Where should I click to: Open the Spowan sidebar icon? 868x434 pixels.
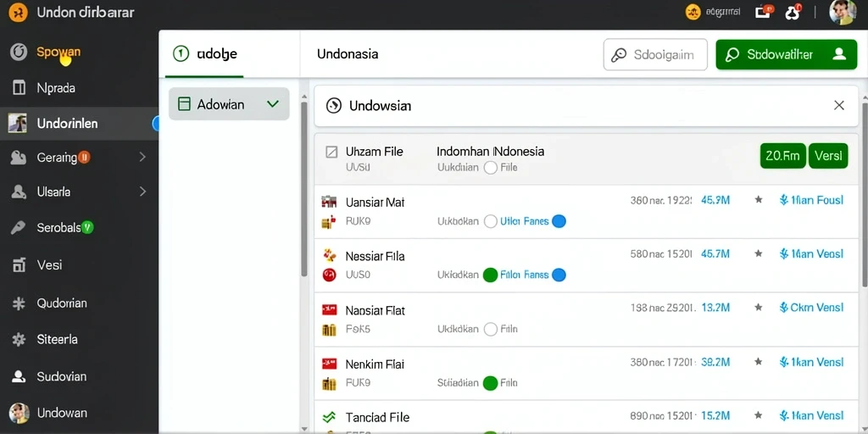[19, 53]
